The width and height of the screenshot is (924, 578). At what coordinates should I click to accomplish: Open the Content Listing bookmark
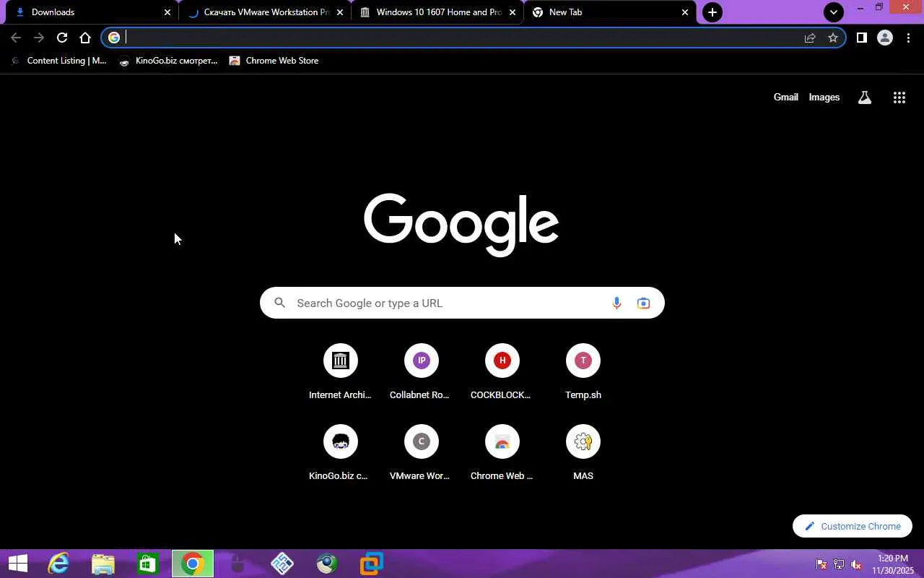(x=59, y=61)
